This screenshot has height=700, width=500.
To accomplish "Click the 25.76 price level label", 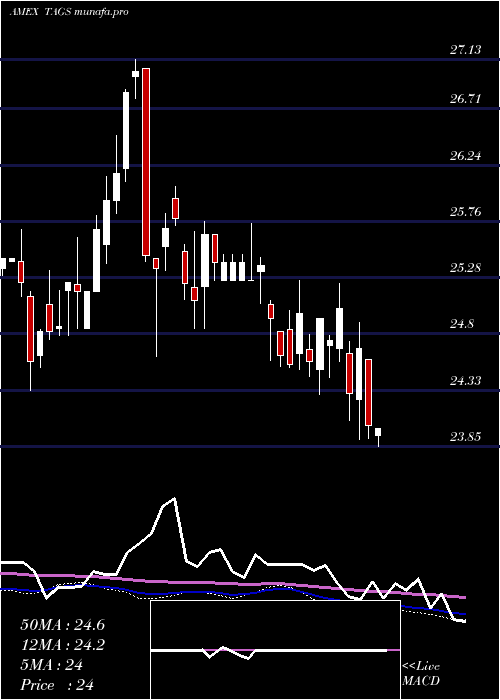I will click(x=466, y=212).
